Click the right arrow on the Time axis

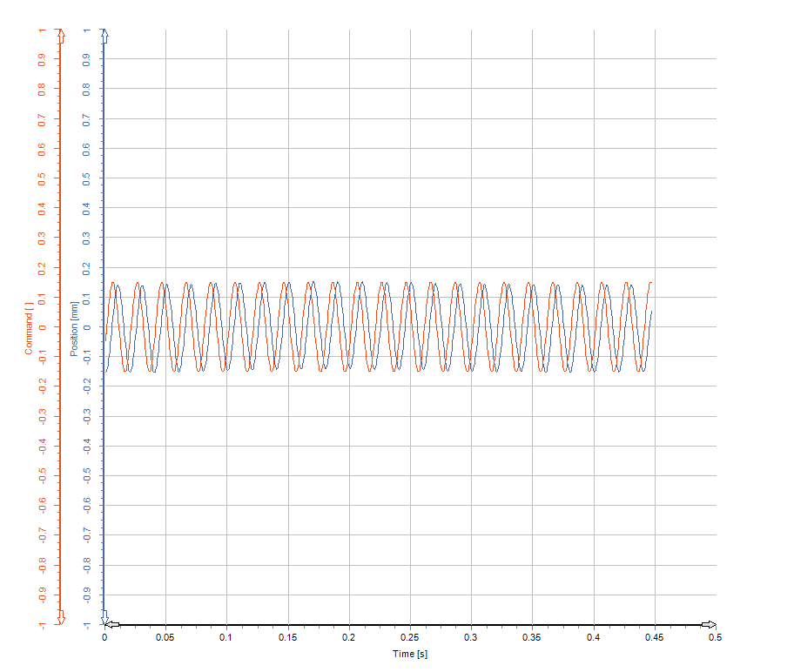709,624
